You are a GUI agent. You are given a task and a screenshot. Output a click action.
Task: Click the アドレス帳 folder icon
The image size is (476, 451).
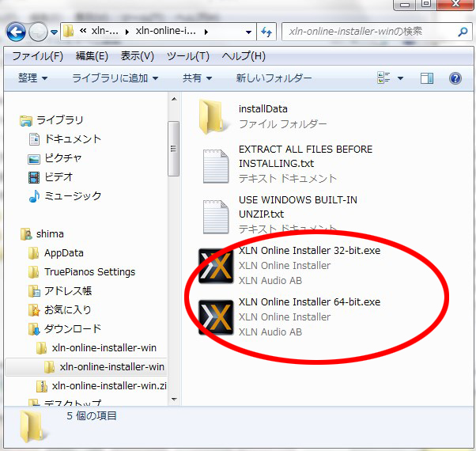coord(34,291)
